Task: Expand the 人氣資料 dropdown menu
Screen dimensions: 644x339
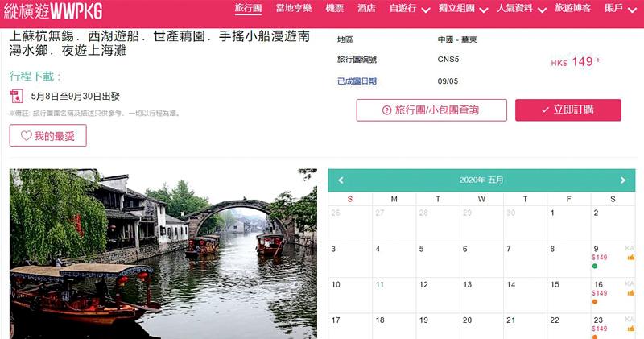Action: coord(522,9)
